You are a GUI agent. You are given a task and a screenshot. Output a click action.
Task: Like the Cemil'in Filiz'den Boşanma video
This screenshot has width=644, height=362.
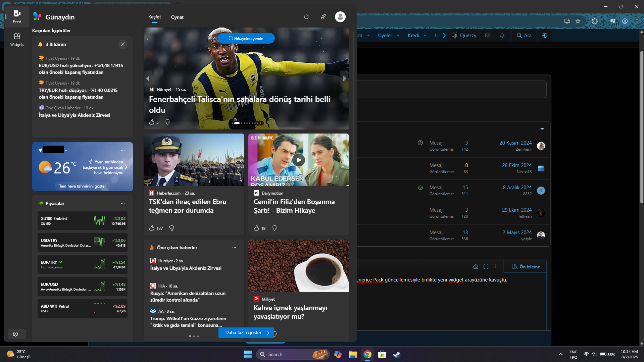257,228
